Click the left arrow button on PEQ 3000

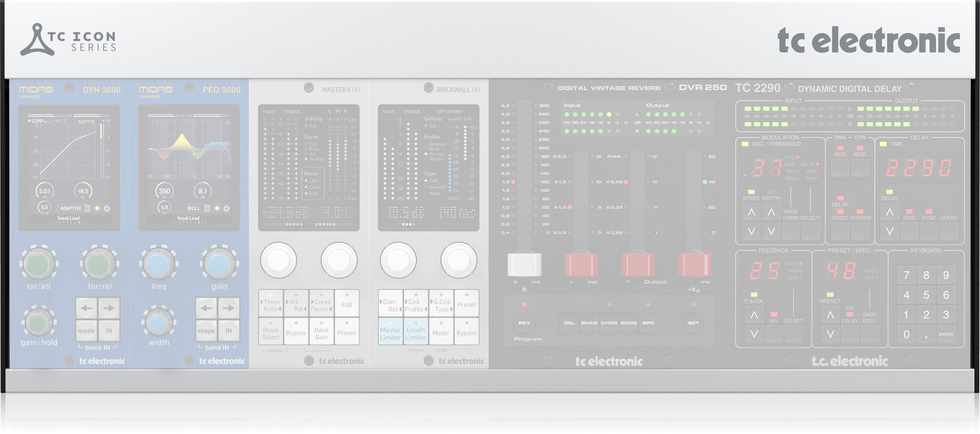tap(206, 308)
